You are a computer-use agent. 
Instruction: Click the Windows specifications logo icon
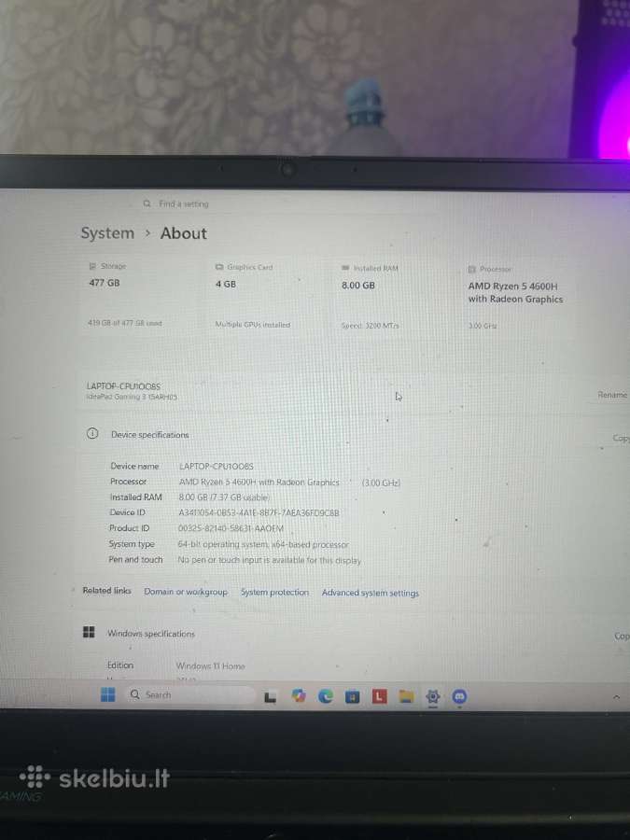pos(89,632)
